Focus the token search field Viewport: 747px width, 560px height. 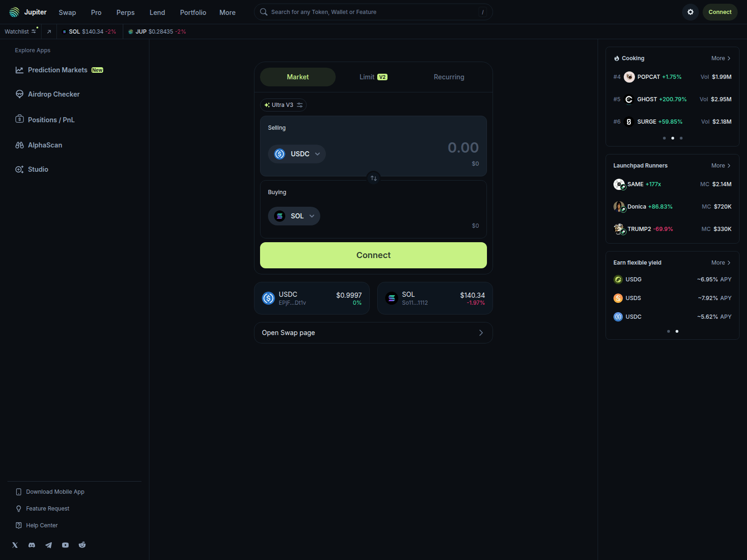coord(373,12)
